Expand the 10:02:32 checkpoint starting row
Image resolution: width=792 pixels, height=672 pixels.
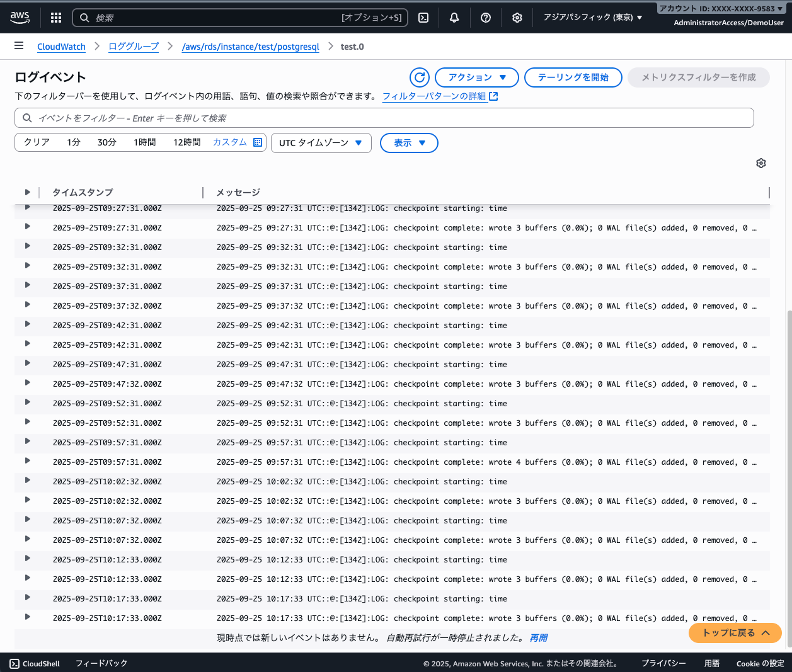(27, 481)
